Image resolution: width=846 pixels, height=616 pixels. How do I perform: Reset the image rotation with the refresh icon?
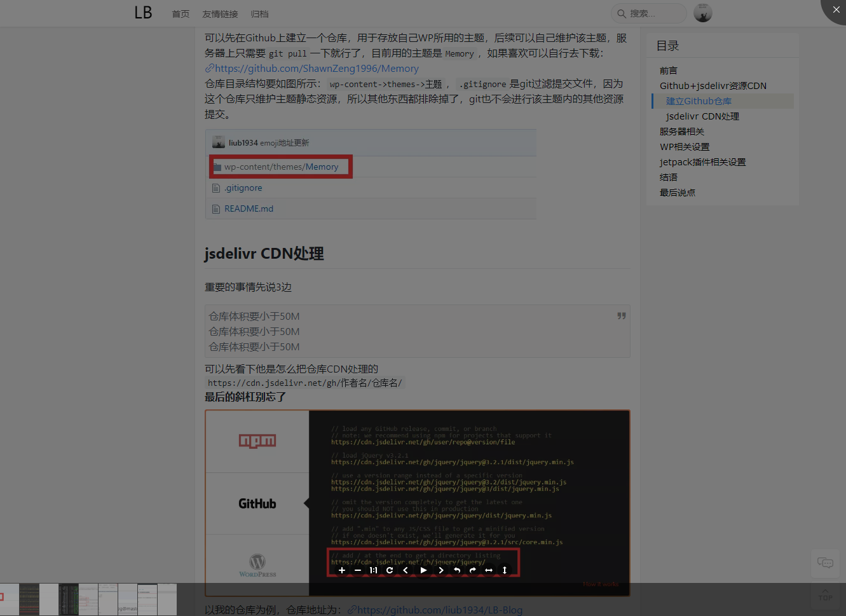pos(390,570)
